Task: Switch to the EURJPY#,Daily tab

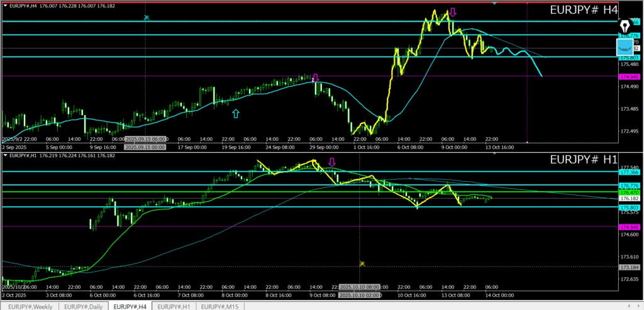Action: tap(84, 306)
